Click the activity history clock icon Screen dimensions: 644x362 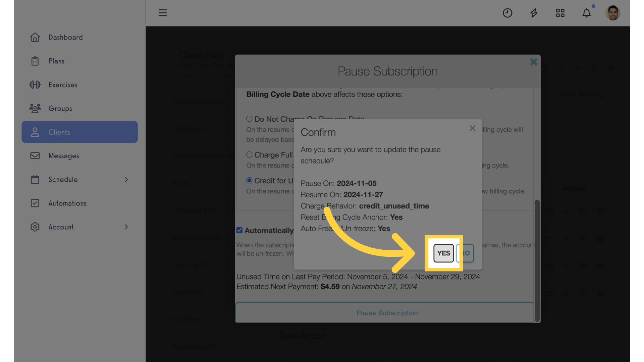(507, 12)
